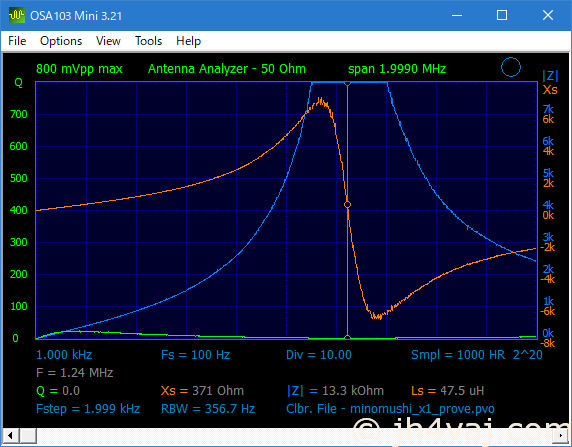The height and width of the screenshot is (447, 572).
Task: Open the Tools menu
Action: (148, 41)
